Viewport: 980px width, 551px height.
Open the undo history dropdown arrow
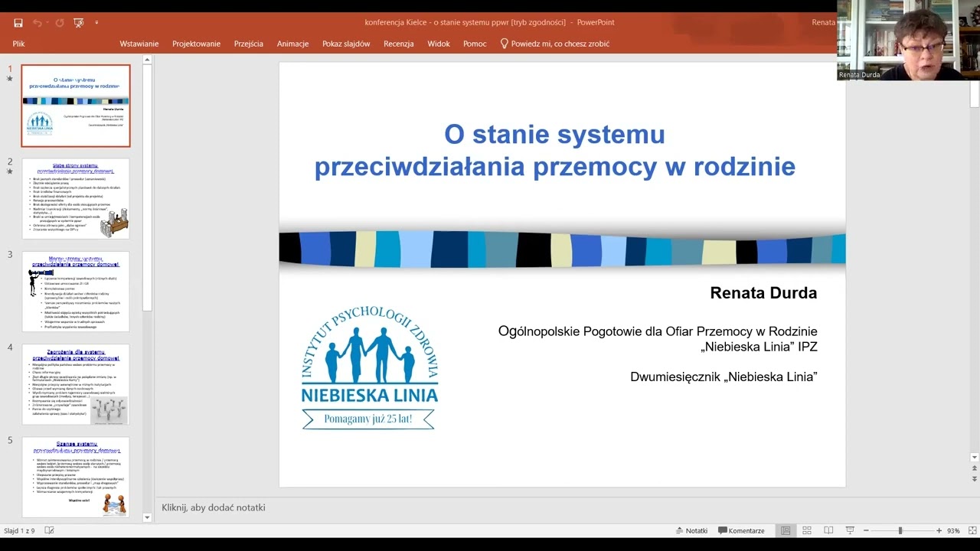47,23
